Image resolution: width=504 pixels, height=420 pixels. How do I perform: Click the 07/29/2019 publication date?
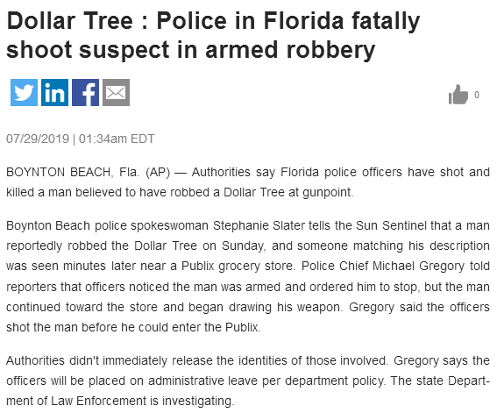point(38,139)
